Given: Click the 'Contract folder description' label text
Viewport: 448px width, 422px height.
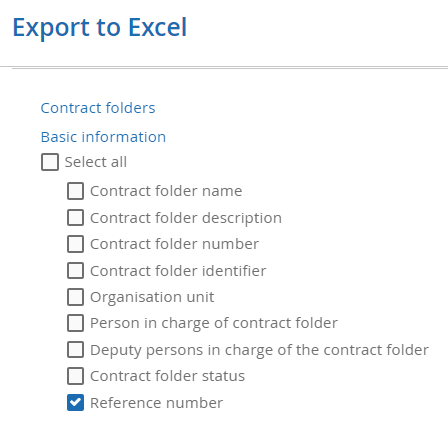Looking at the screenshot, I should [186, 218].
